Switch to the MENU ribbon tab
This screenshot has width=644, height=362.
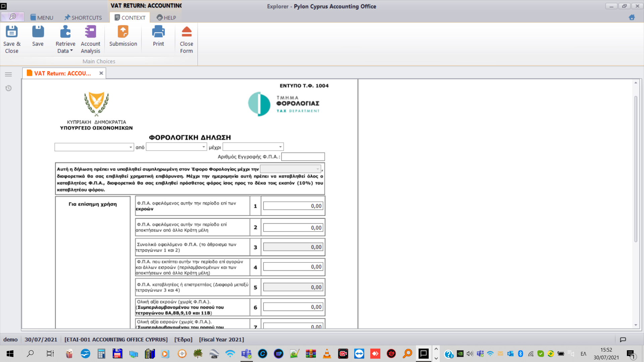(x=42, y=17)
